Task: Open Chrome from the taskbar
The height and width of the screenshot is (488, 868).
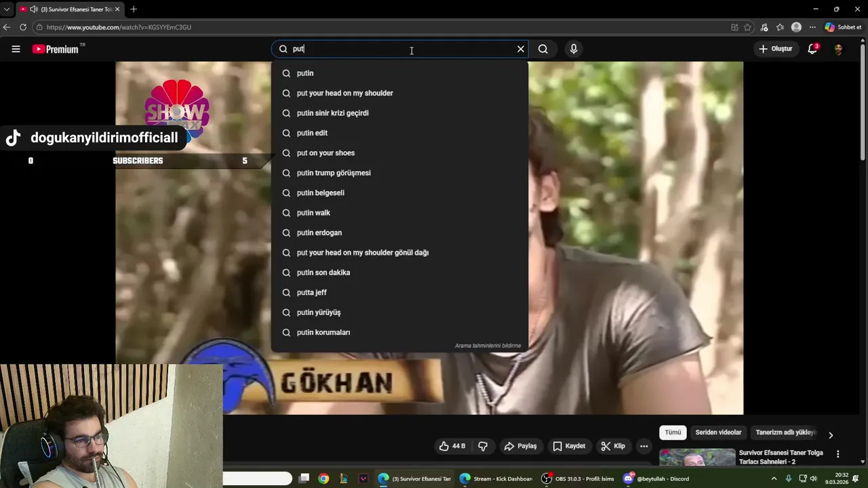Action: point(323,479)
